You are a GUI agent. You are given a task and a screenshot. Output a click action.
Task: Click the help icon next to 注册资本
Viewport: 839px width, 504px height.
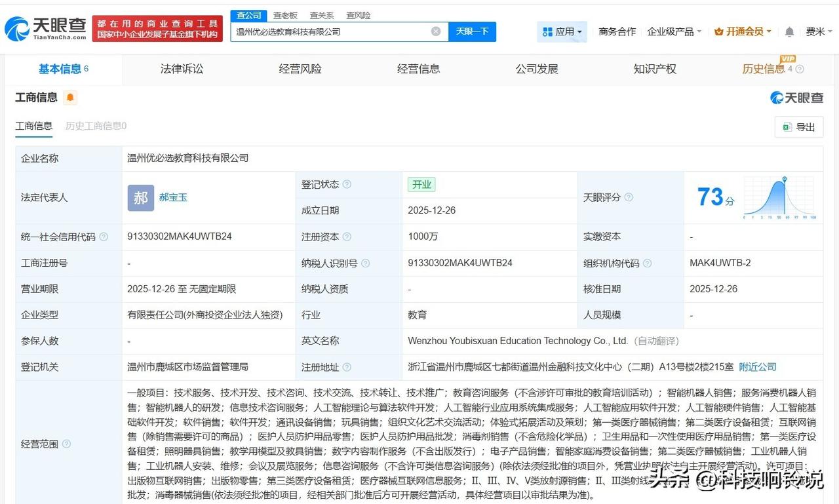(x=347, y=237)
